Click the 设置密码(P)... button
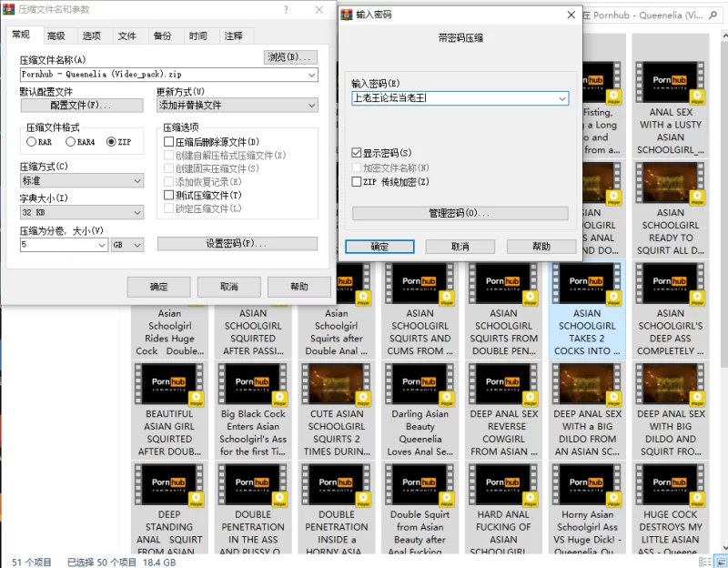 238,244
